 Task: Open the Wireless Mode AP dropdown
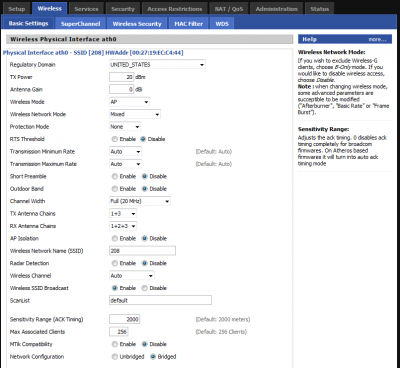point(129,102)
